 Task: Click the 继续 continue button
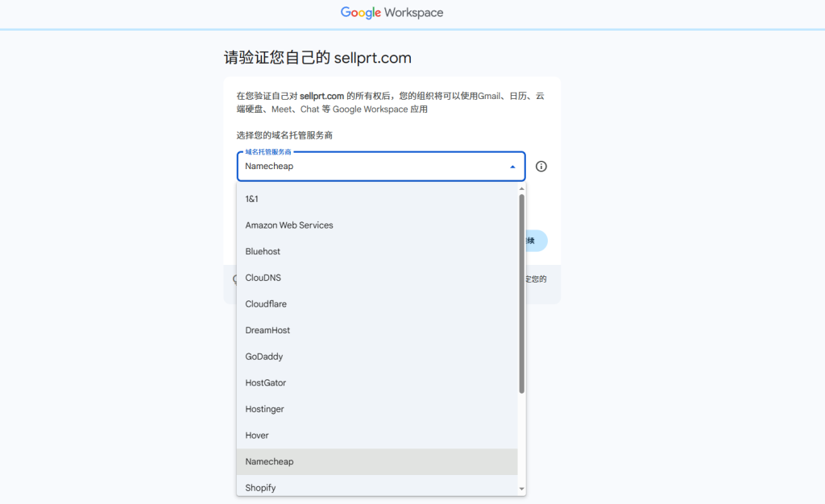(x=532, y=240)
